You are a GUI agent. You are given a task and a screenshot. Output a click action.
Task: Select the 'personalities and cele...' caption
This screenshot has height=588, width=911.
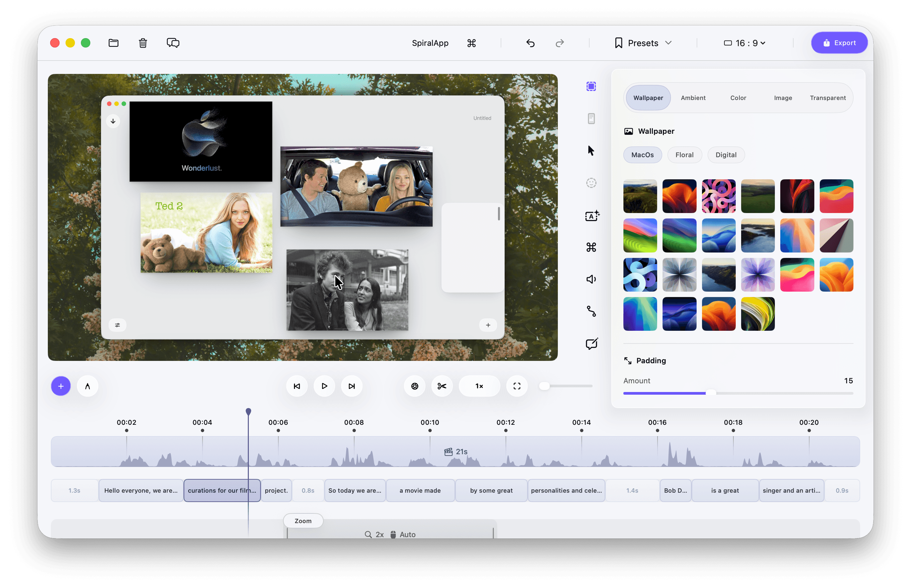point(566,491)
